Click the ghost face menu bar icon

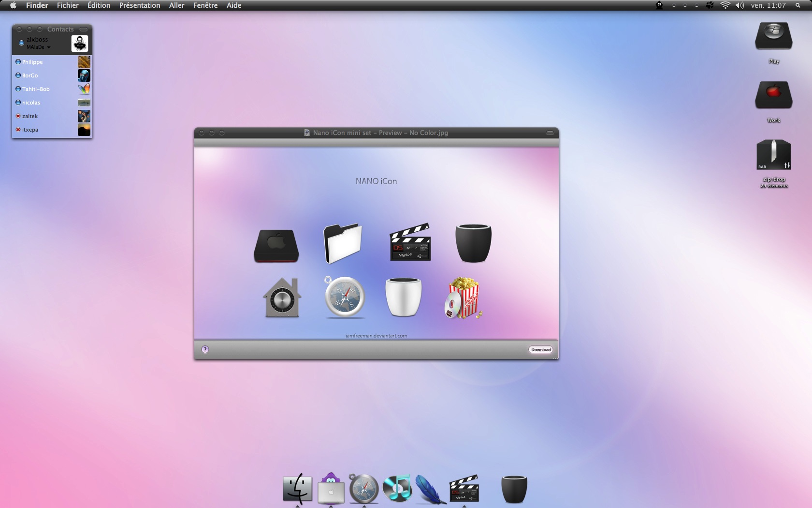(659, 5)
